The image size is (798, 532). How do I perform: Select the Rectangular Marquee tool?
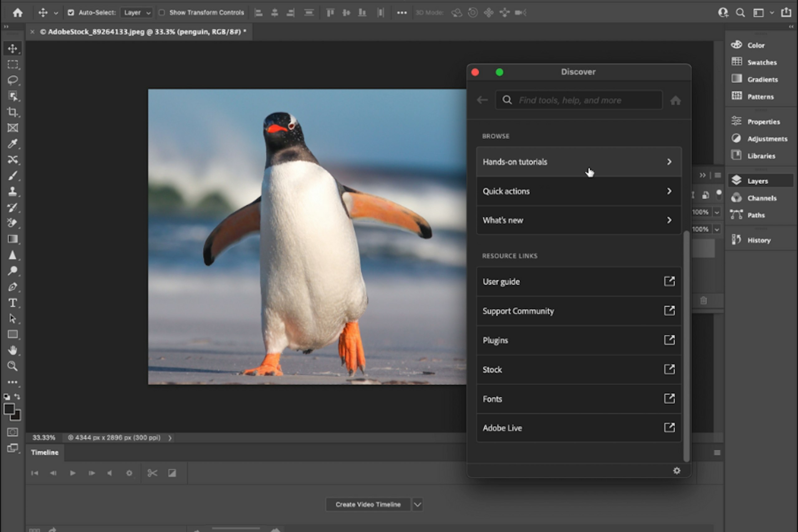point(12,65)
